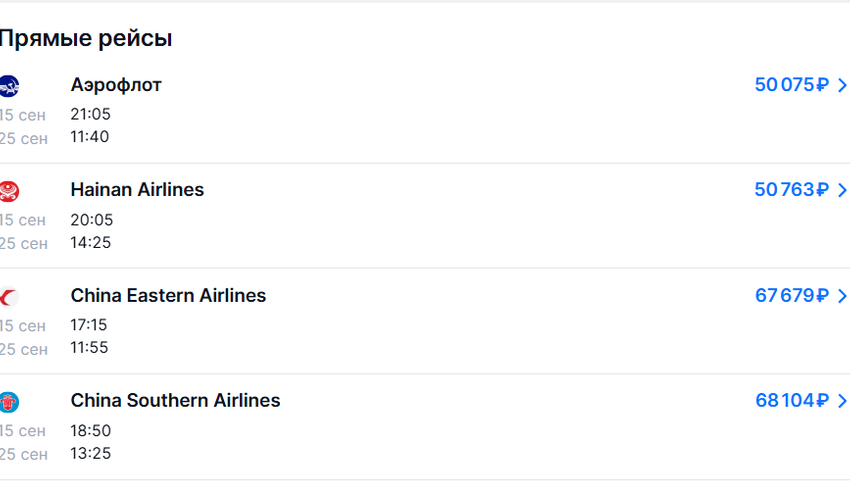Click the Аэрофлот airline logo icon
The image size is (850, 490).
click(x=9, y=86)
